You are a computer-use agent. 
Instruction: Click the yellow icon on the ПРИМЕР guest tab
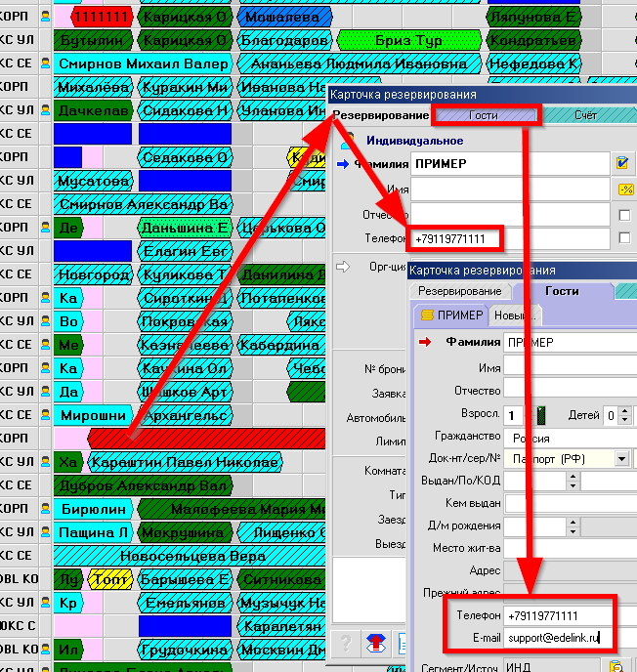[x=426, y=315]
